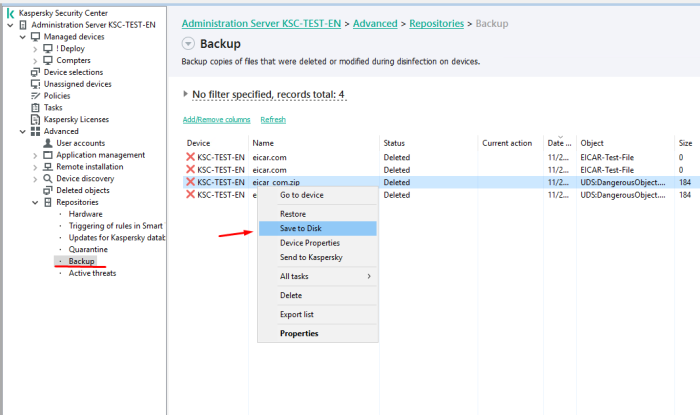
Task: Click the Kaspersky Licenses icon
Action: 36,120
